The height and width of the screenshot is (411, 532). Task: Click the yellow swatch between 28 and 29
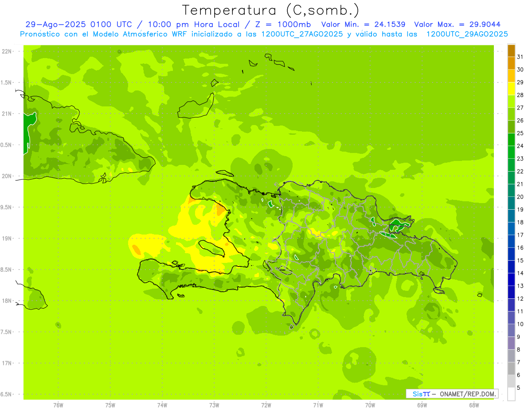tap(511, 89)
